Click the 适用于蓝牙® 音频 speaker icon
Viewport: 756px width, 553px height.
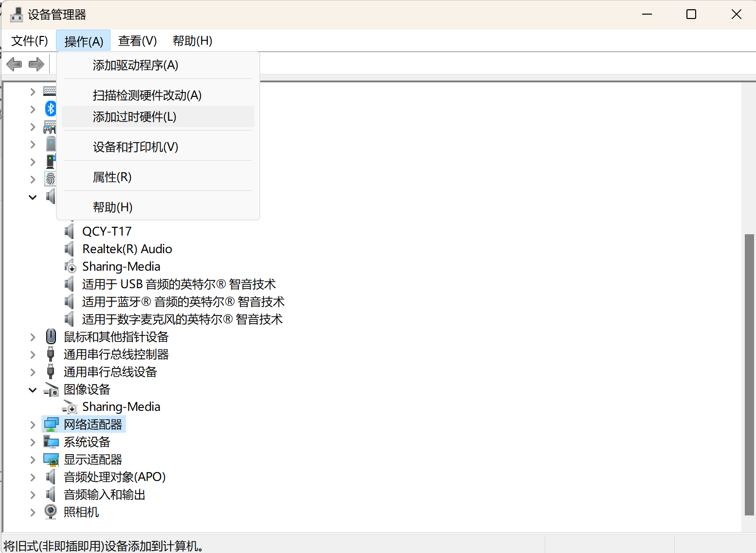tap(70, 301)
